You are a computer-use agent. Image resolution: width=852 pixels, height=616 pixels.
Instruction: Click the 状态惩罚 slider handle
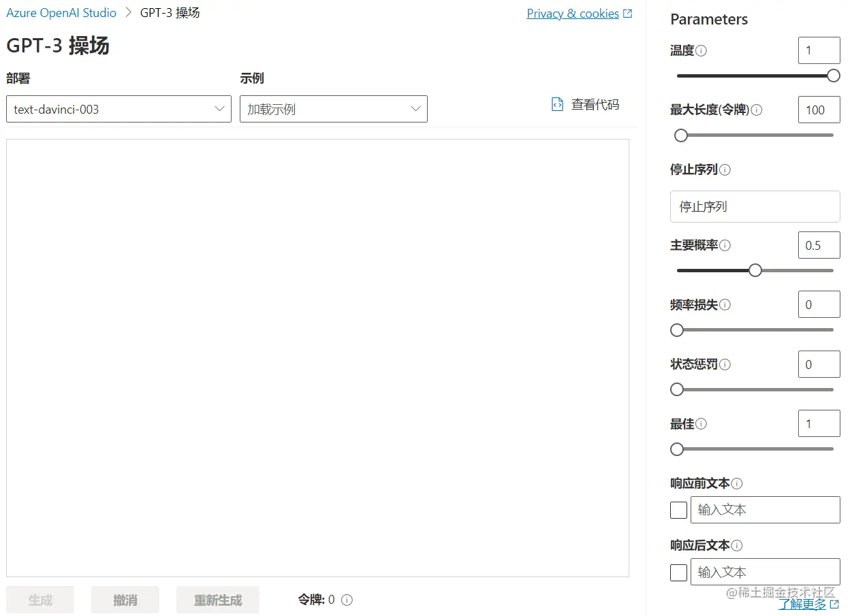(x=677, y=389)
